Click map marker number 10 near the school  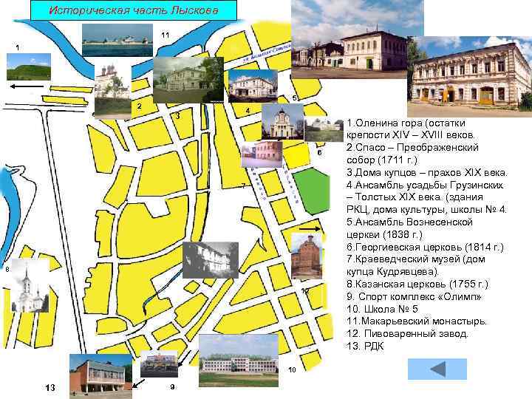(292, 370)
